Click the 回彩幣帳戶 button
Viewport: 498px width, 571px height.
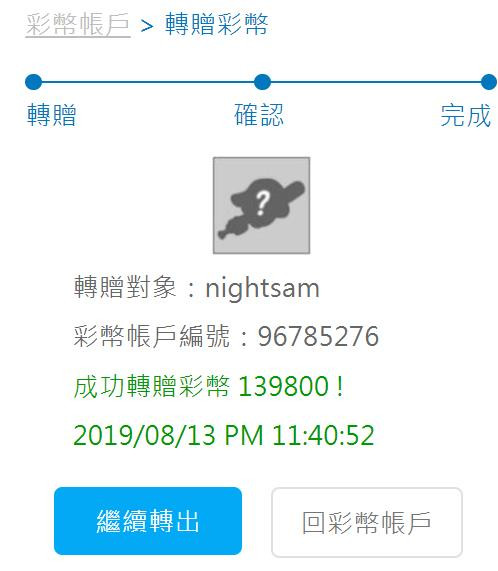367,523
